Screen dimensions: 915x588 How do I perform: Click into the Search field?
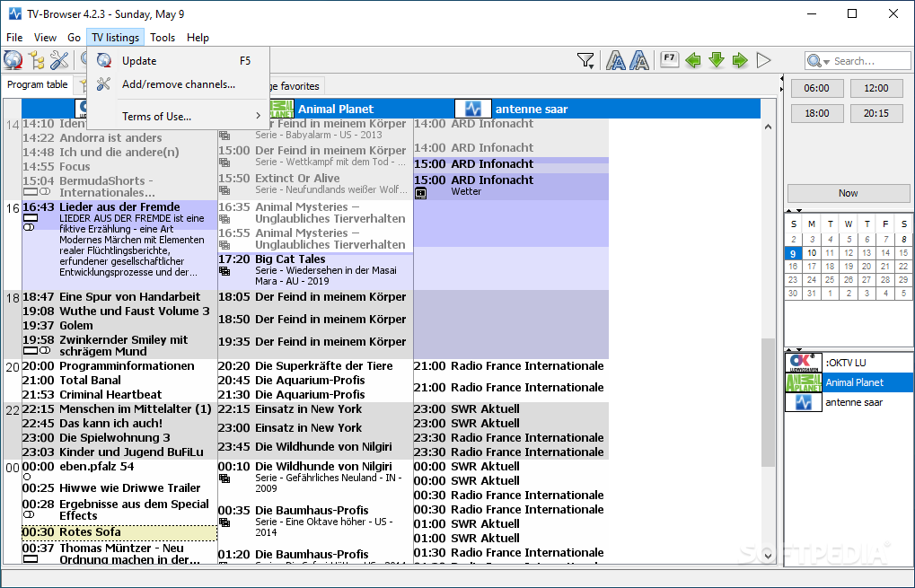[x=869, y=61]
